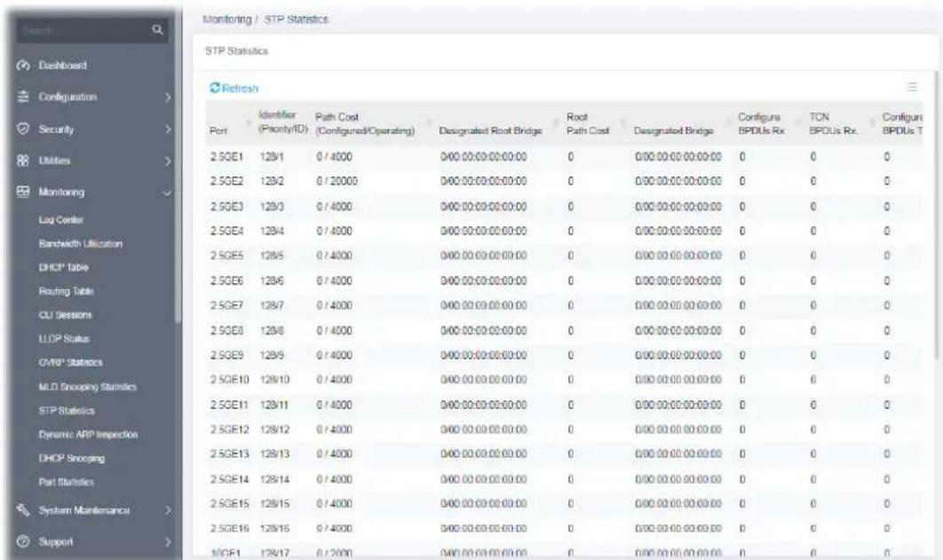Click the Security menu label
The height and width of the screenshot is (560, 943).
(x=56, y=130)
